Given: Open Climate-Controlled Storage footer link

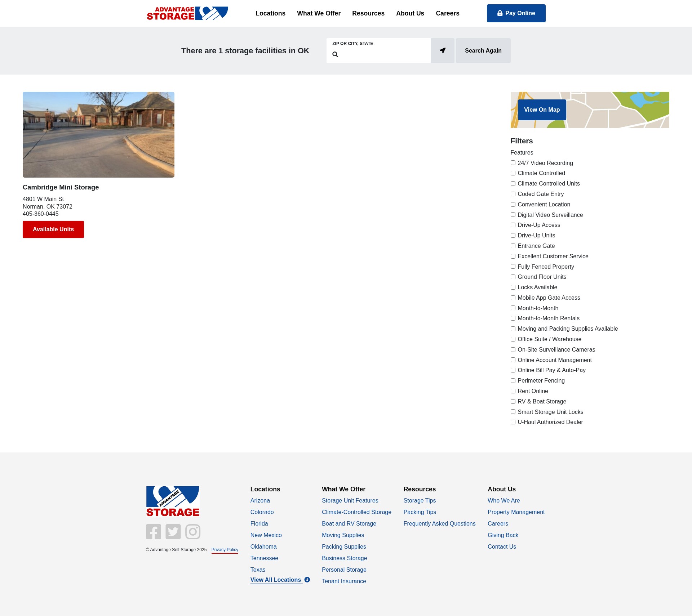Looking at the screenshot, I should tap(356, 512).
